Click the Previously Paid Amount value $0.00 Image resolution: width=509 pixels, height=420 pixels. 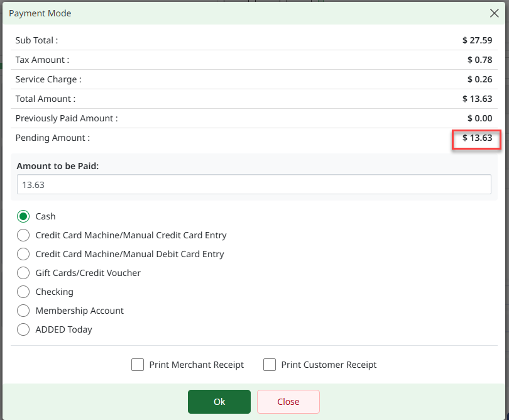[x=479, y=118]
